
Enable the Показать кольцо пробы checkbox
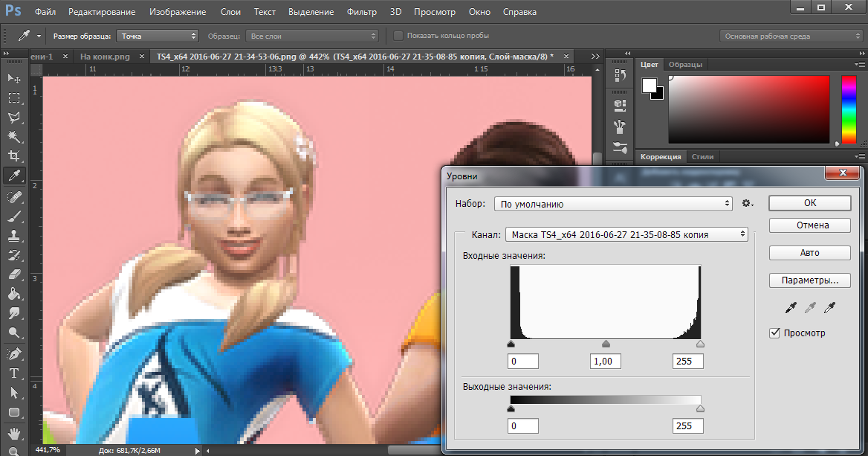398,36
